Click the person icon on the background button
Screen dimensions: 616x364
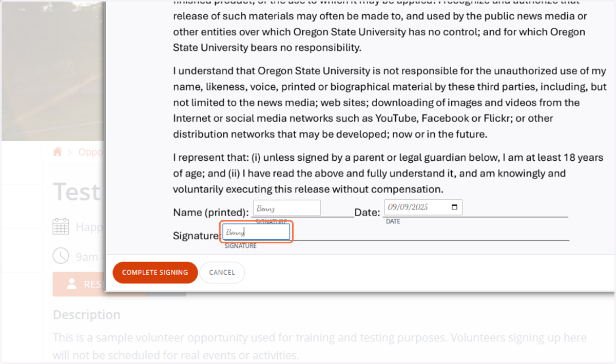click(x=72, y=284)
